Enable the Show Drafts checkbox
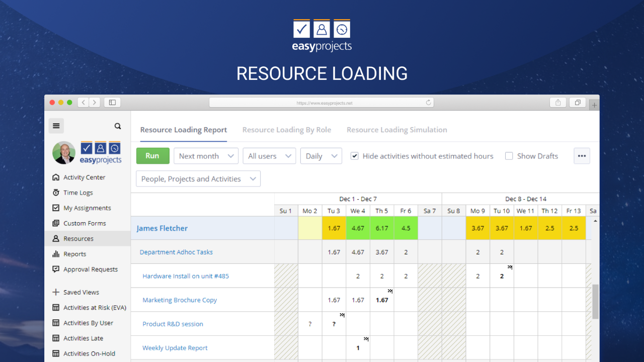Screen dimensions: 644x362 509,156
